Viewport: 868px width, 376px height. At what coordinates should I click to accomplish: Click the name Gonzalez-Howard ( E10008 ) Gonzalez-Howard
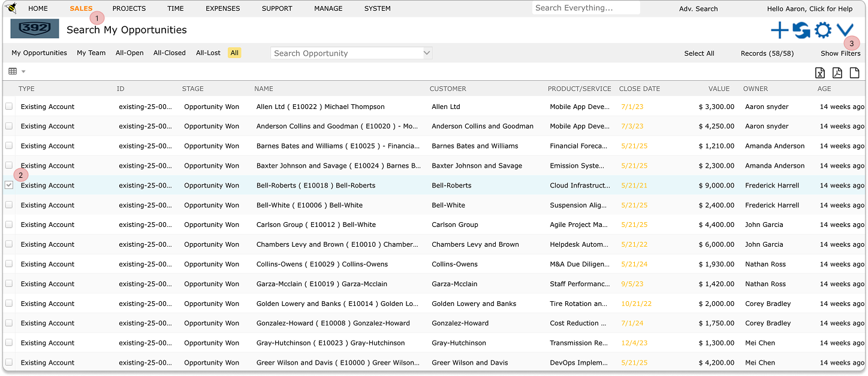tap(333, 323)
